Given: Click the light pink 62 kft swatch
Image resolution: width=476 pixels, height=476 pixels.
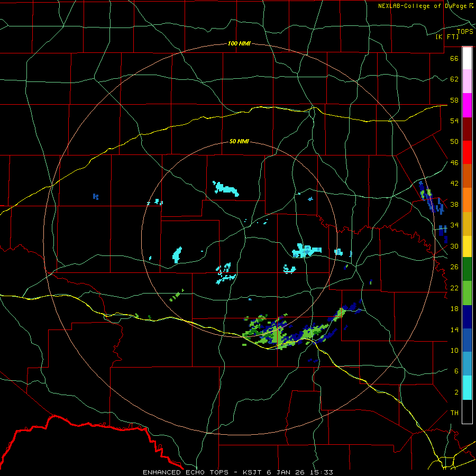Looking at the screenshot, I should [x=467, y=81].
